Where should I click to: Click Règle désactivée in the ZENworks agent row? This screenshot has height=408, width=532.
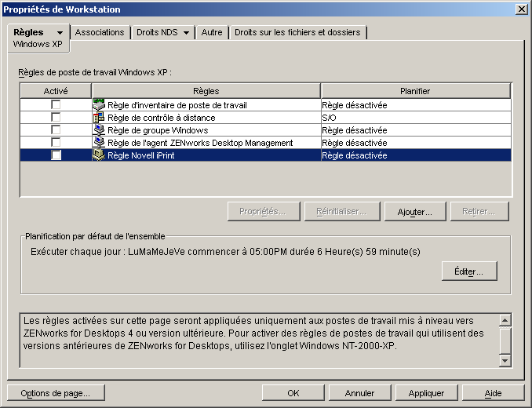coord(416,143)
